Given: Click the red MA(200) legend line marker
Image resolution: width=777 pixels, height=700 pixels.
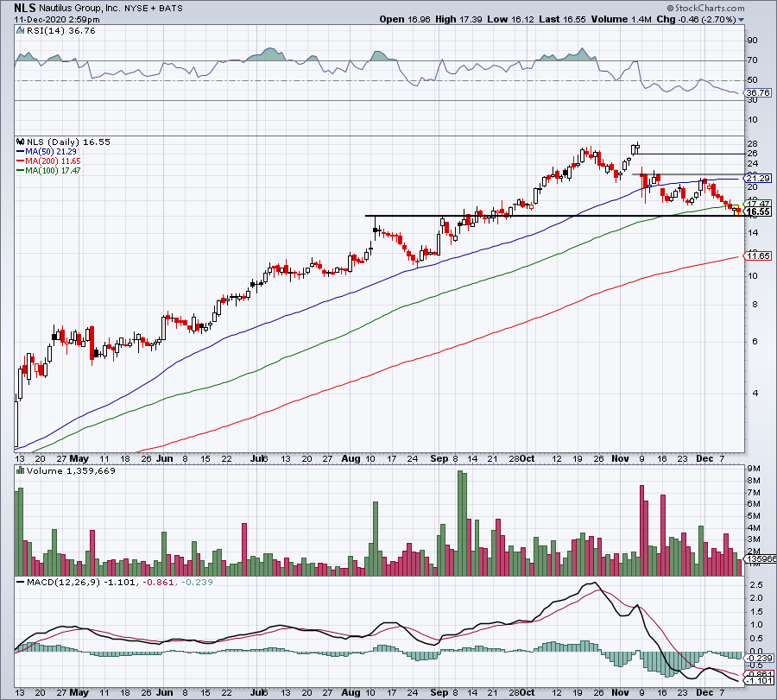Looking at the screenshot, I should click(21, 161).
